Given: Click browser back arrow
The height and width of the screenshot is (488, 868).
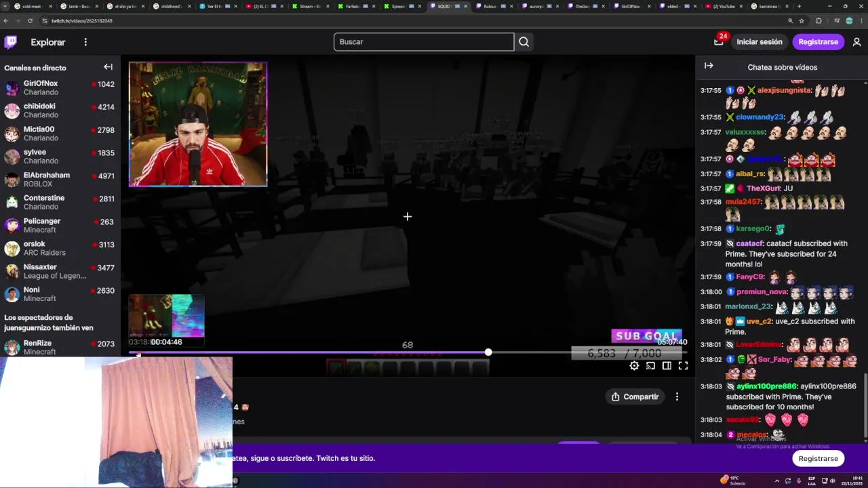Looking at the screenshot, I should pos(6,21).
